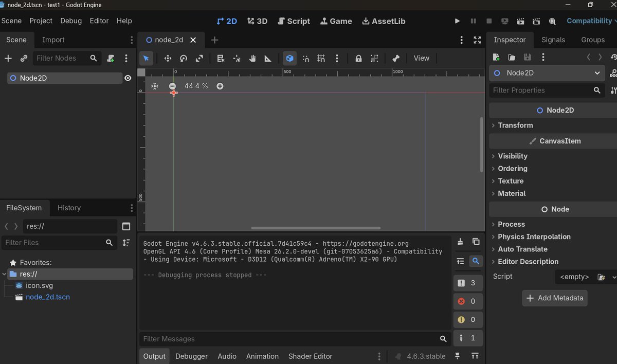
Task: Toggle standard messages filter showing 3
Action: tap(468, 283)
